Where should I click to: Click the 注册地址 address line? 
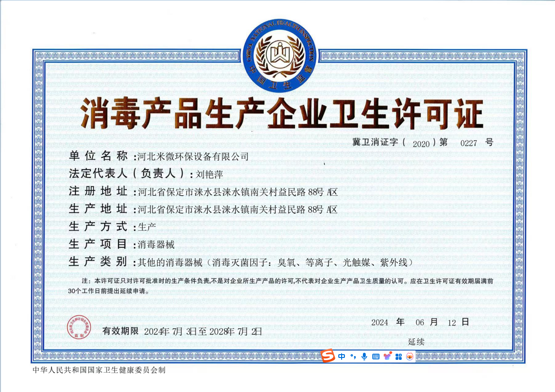(203, 192)
